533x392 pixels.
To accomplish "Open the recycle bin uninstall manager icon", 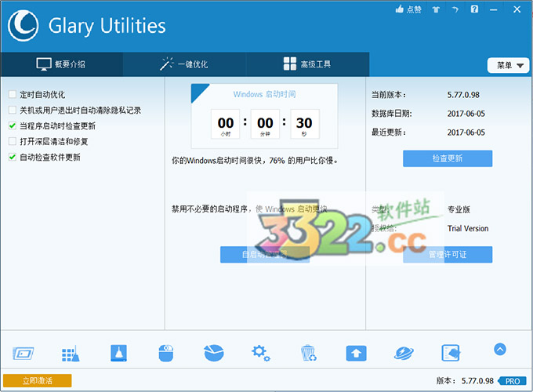I will (309, 353).
